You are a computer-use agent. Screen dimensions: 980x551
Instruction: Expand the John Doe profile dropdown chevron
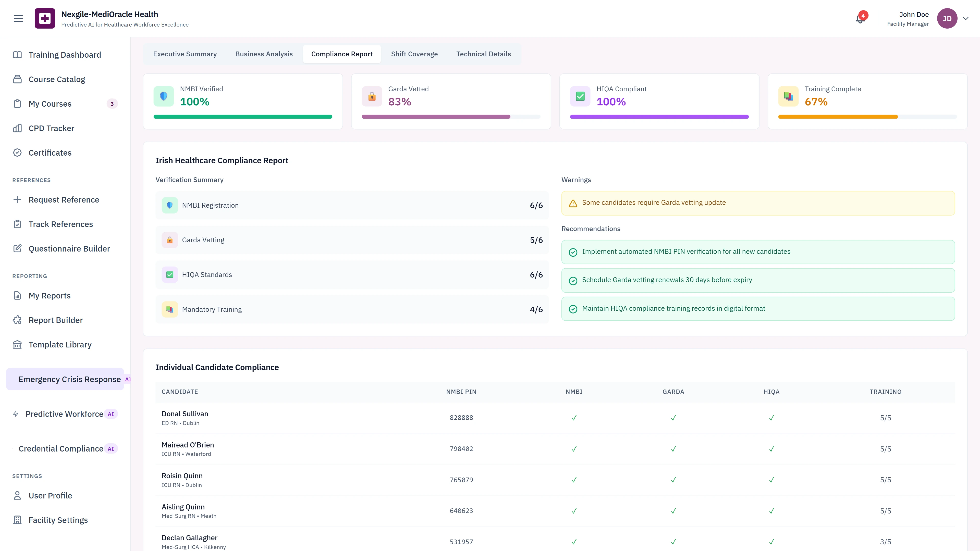pos(965,19)
